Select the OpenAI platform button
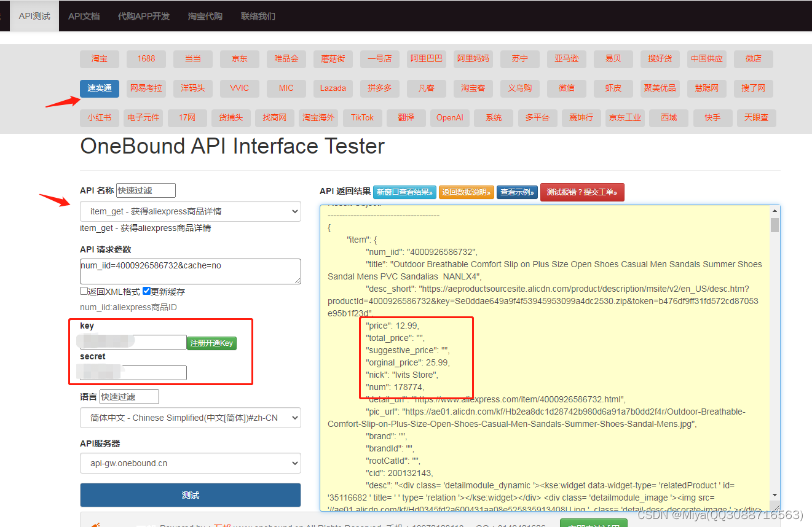This screenshot has height=527, width=812. point(450,118)
